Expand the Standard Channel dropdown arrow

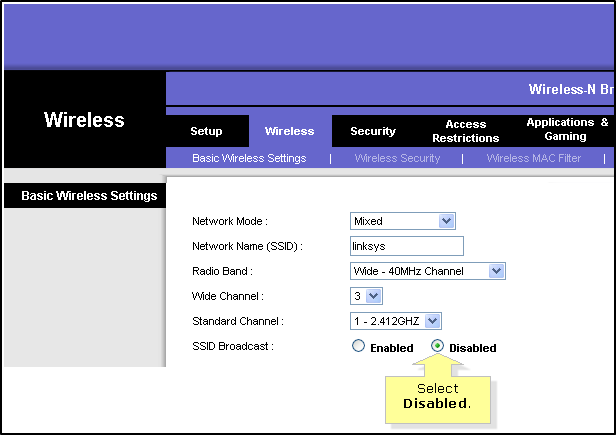[433, 321]
